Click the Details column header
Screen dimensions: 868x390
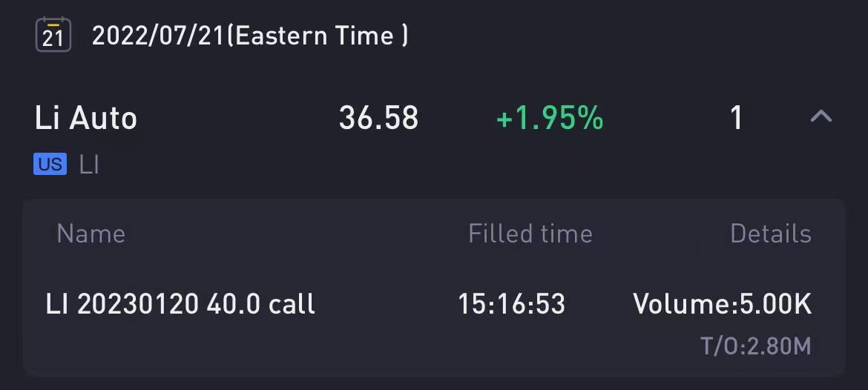pos(771,234)
